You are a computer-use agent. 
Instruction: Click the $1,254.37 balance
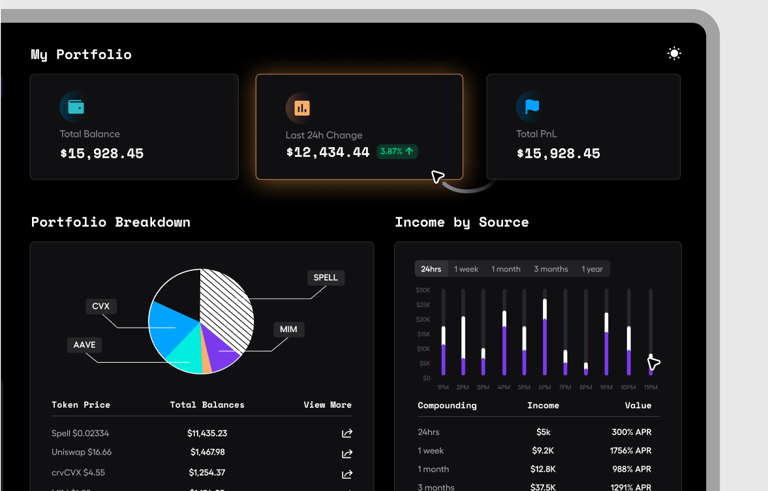coord(207,472)
